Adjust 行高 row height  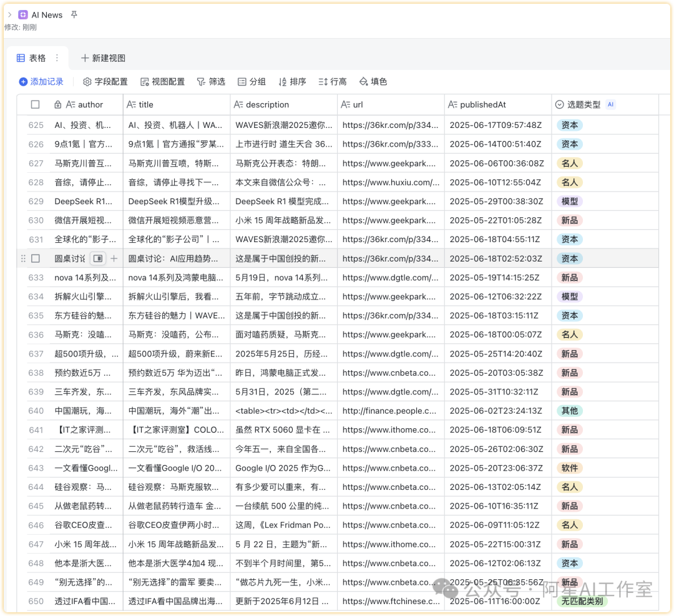point(333,82)
